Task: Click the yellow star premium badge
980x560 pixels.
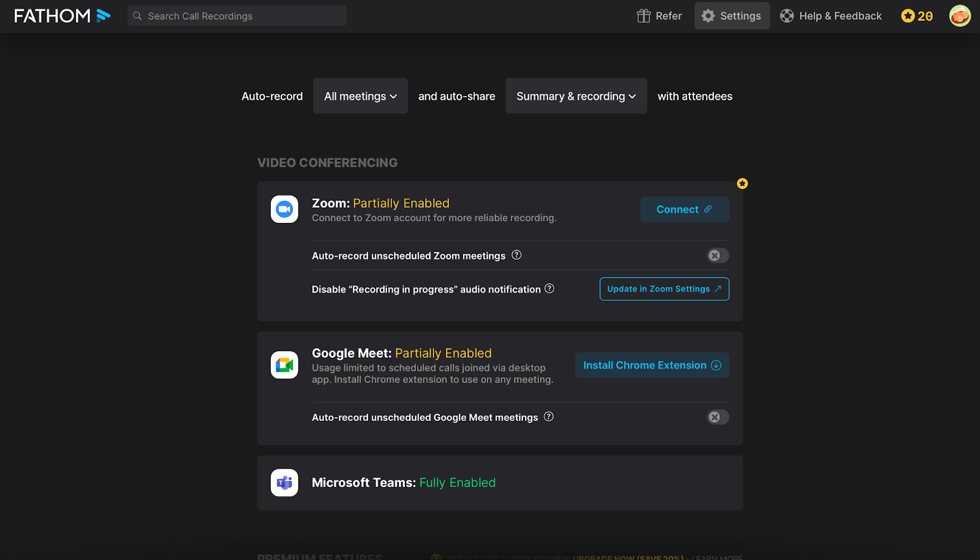Action: pos(742,184)
